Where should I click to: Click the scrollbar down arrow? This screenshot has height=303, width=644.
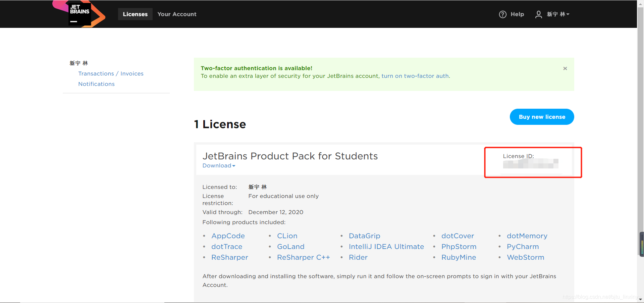coord(641,299)
